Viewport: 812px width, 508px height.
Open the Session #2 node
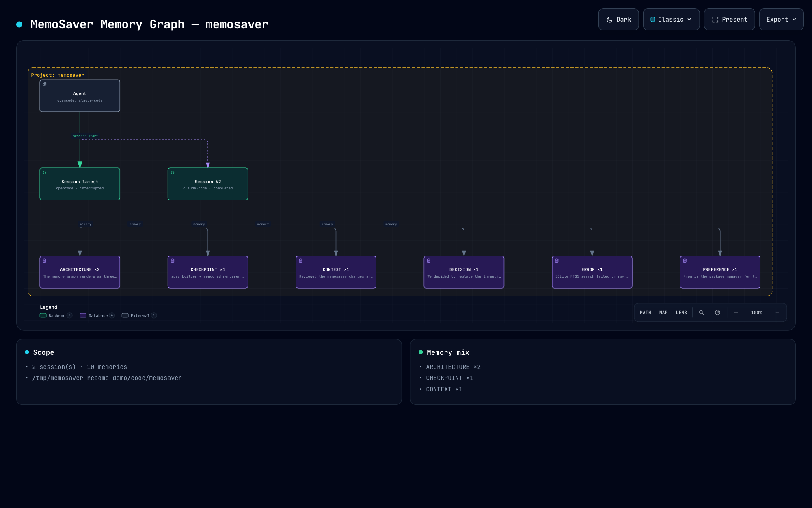(208, 184)
